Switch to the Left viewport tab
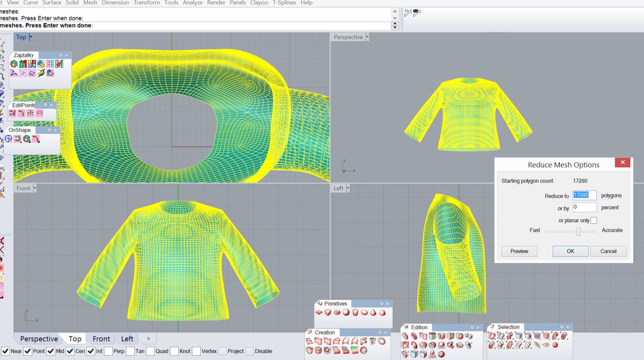Viewport: 644px width, 360px height. tap(127, 339)
